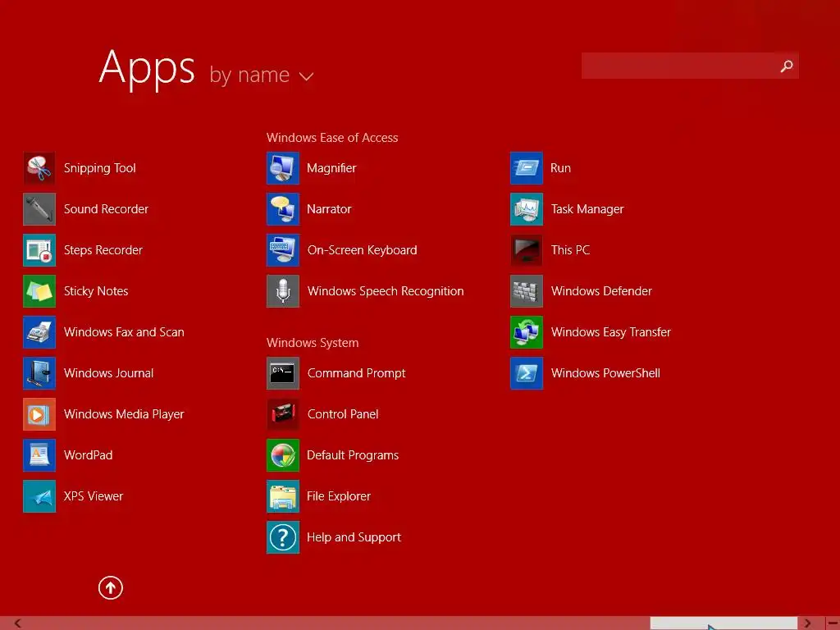Image resolution: width=840 pixels, height=630 pixels.
Task: Click the horizontal scrollbar thumb
Action: coord(724,623)
